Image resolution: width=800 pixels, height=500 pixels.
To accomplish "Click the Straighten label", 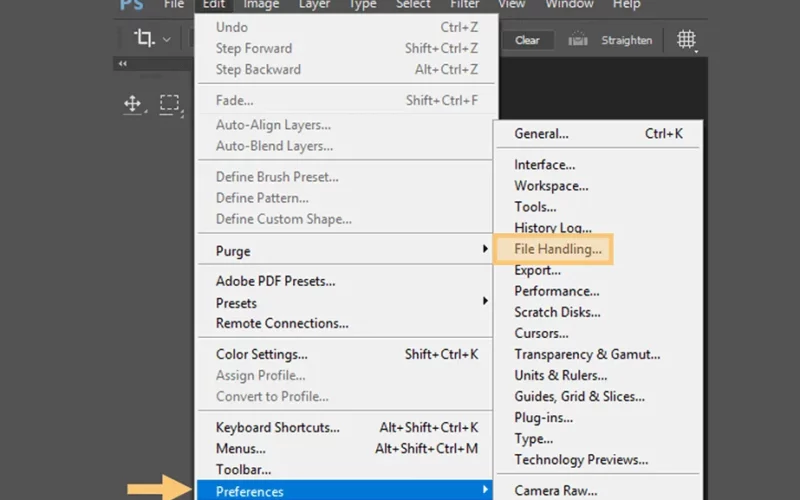I will (627, 40).
